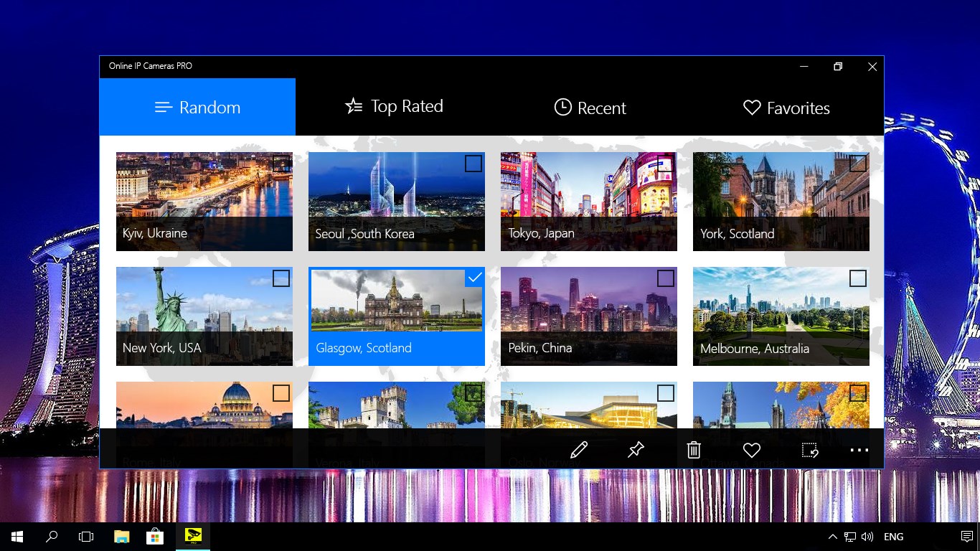Switch to the Top Rated tab
The width and height of the screenshot is (980, 551).
click(x=394, y=107)
